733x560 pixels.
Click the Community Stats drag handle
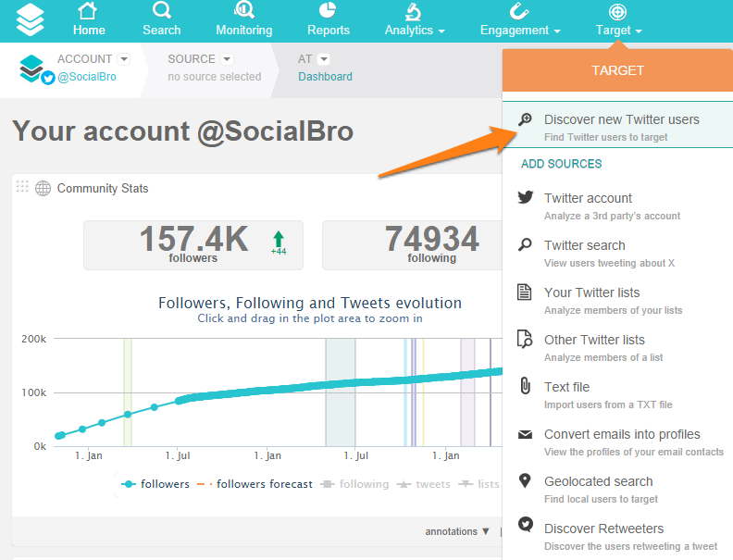[22, 186]
